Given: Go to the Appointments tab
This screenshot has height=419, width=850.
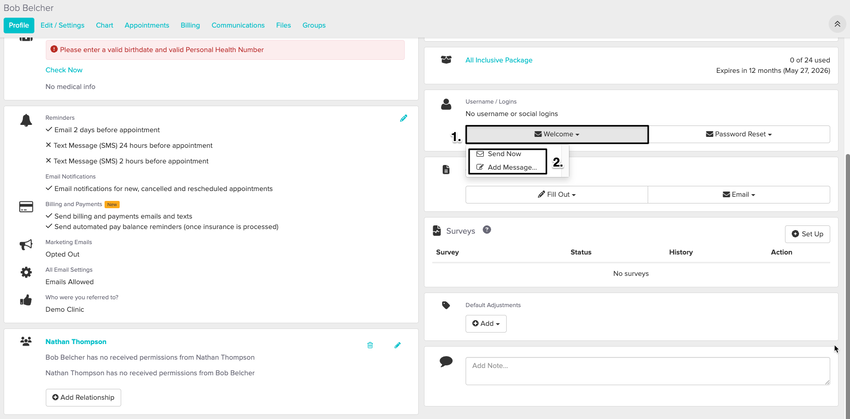Looking at the screenshot, I should [147, 25].
